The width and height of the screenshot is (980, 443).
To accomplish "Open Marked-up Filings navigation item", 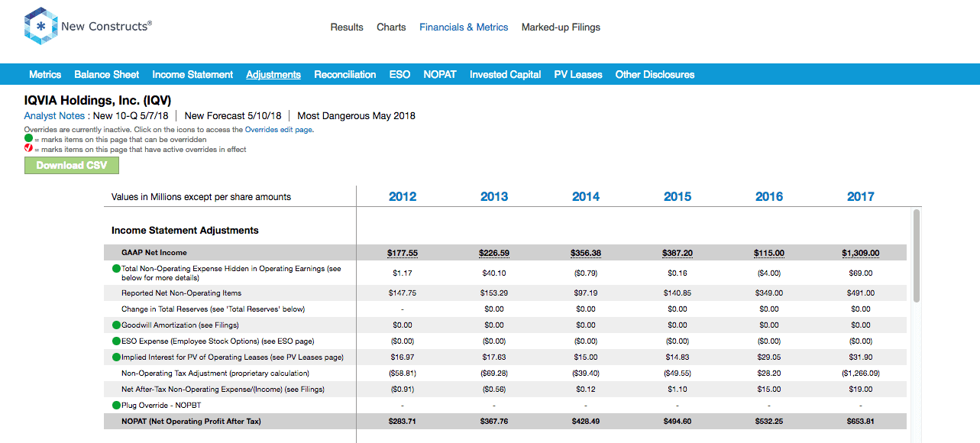I will [x=561, y=27].
